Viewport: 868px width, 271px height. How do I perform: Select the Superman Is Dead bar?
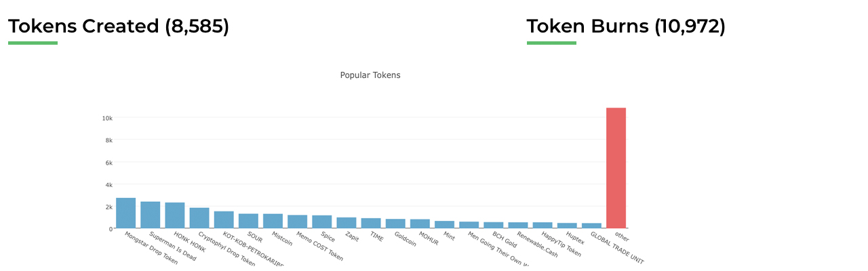tap(151, 215)
